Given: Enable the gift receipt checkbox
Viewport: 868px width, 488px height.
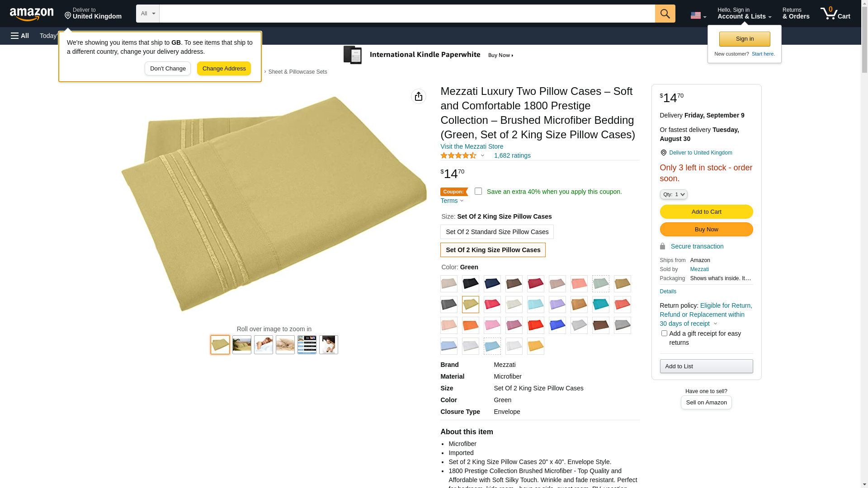Looking at the screenshot, I should (664, 333).
